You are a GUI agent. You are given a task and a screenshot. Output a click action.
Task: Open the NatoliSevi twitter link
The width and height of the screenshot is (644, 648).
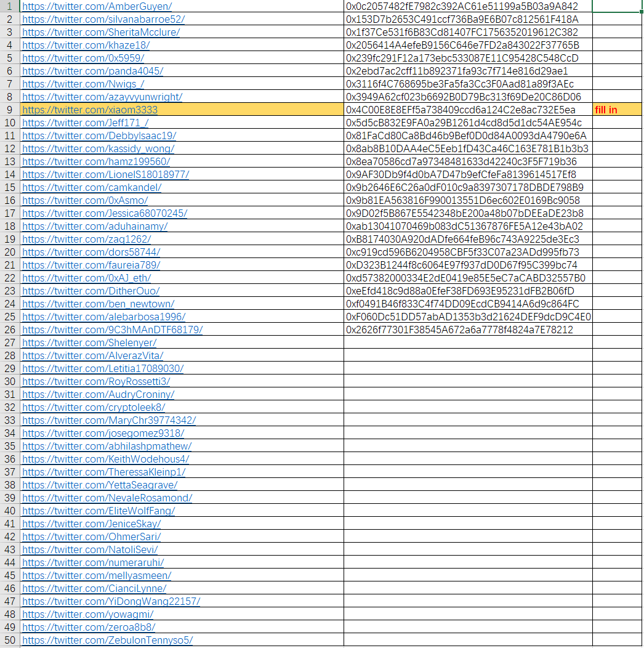coord(90,549)
